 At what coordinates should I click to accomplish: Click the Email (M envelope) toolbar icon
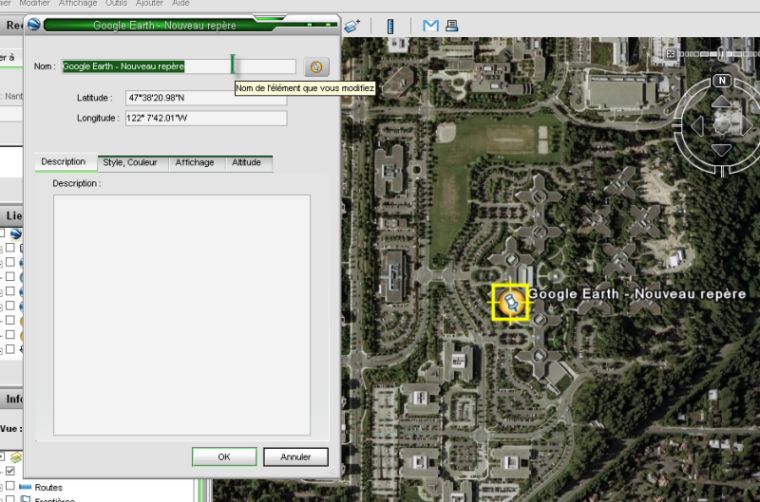(x=430, y=26)
